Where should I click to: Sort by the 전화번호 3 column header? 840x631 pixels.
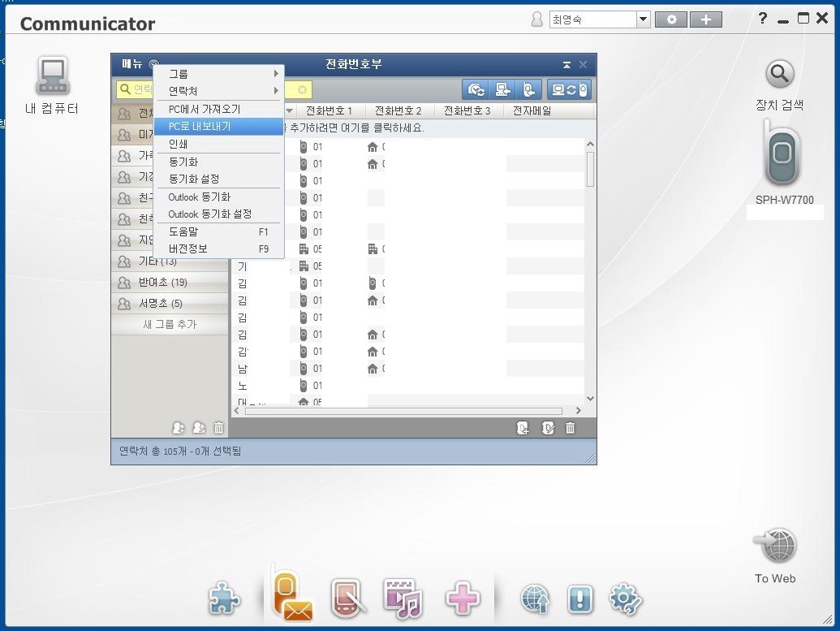467,111
